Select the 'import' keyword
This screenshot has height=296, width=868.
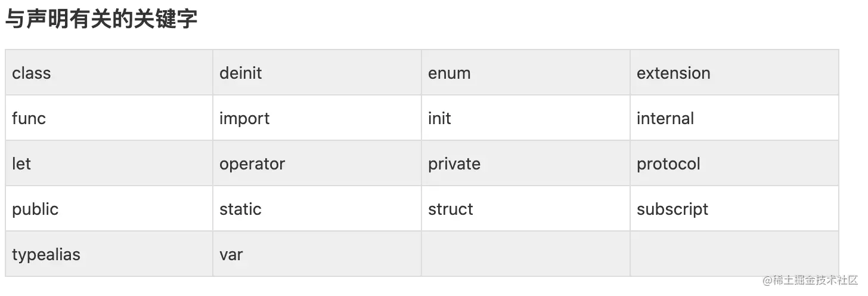(x=244, y=119)
